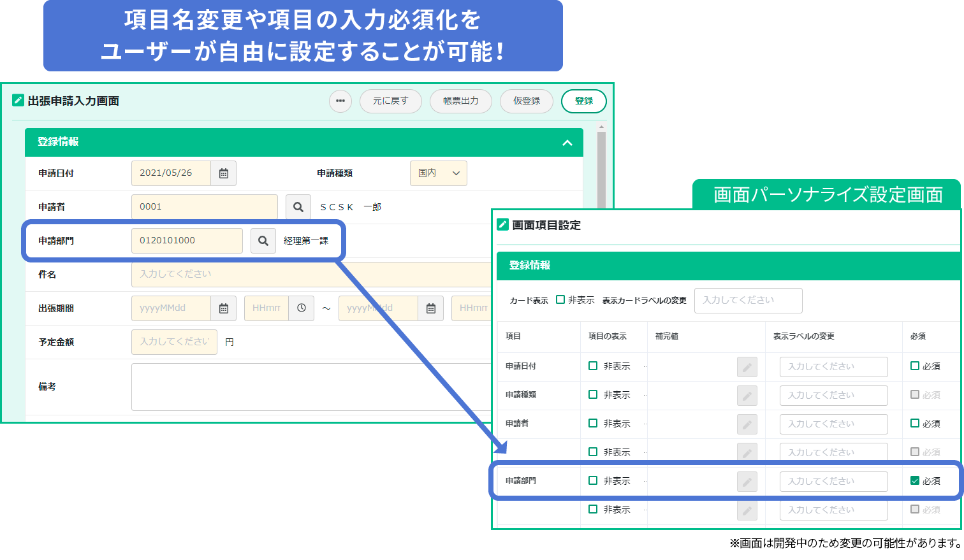964x560 pixels.
Task: Enable the 非表示 checkbox for 申請日付
Action: [592, 366]
